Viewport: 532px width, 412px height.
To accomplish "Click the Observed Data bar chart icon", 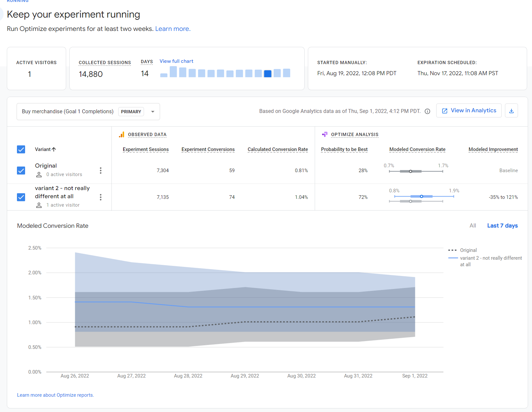I will (122, 134).
